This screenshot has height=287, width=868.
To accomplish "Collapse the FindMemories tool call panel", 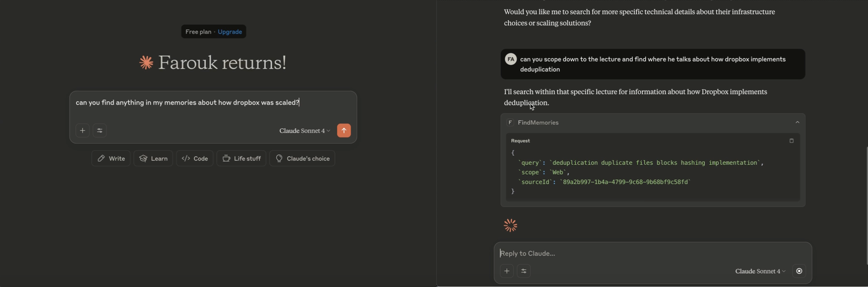I will click(797, 122).
